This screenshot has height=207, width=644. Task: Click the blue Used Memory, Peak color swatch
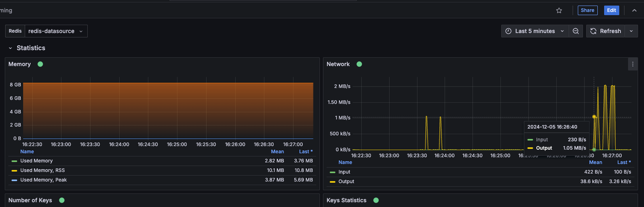point(14,180)
